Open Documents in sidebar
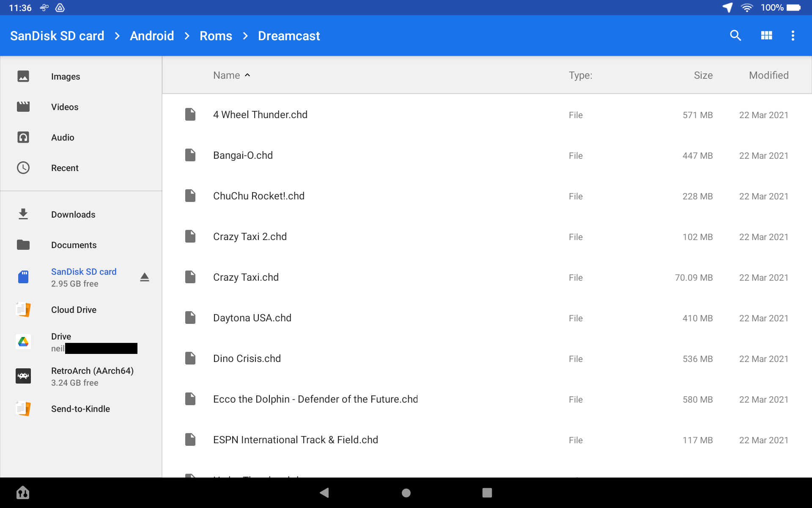Screen dimensions: 812x508 (x=81, y=245)
